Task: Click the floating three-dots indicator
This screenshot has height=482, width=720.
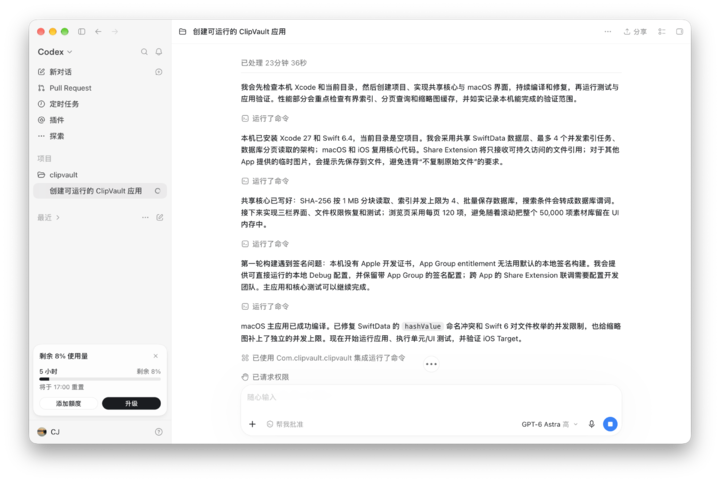Action: (431, 364)
